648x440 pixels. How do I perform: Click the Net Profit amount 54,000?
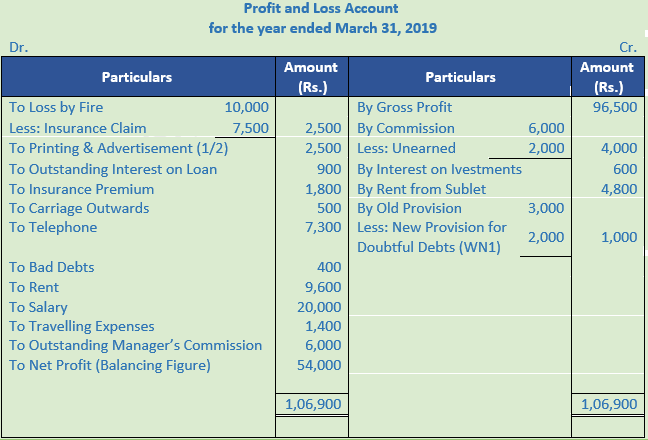pos(321,365)
